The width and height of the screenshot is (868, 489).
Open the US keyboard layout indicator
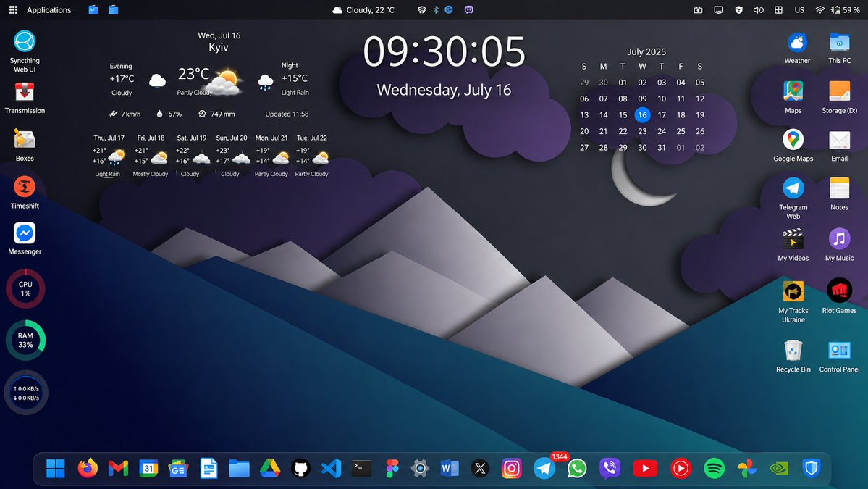point(799,10)
